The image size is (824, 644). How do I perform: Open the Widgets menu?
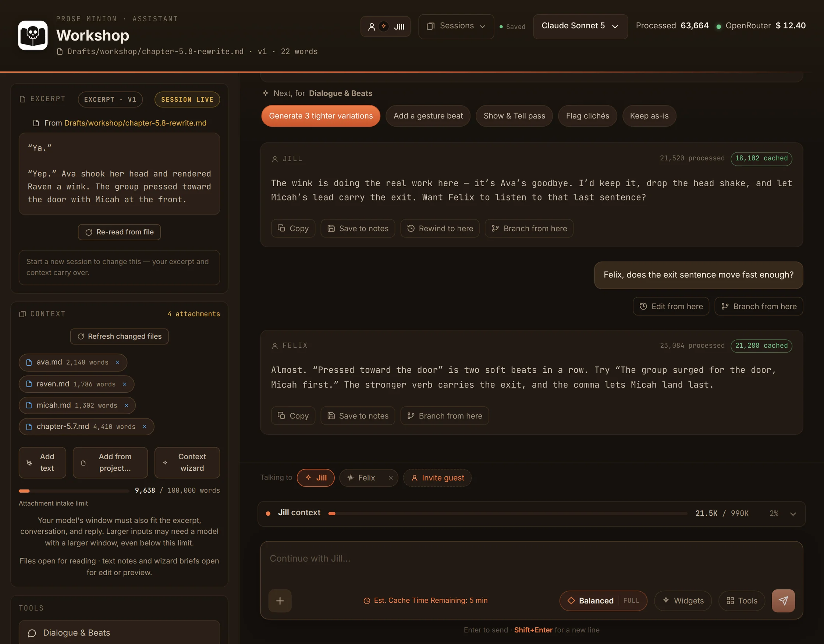point(683,601)
